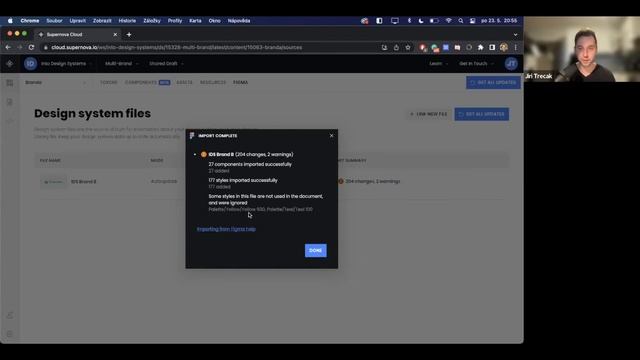Viewport: 640px width, 360px height.
Task: Click Jiri Trecak webcam thumbnail
Action: (582, 49)
